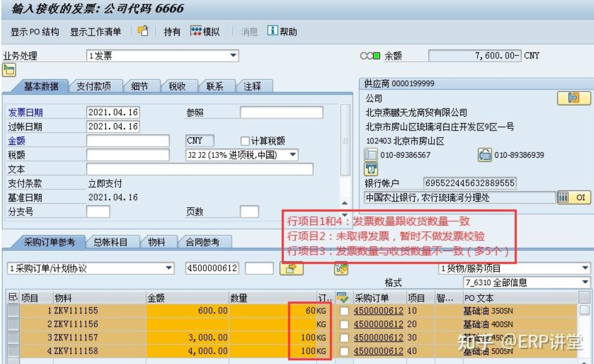Expand the J2 tax code dropdown
This screenshot has width=594, height=364.
[293, 155]
